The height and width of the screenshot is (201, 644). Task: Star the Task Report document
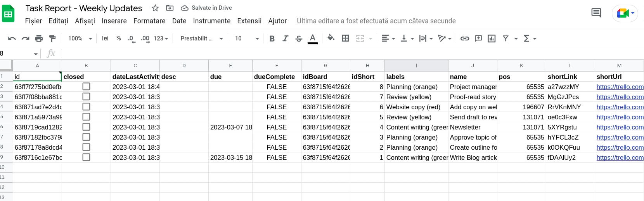click(x=155, y=8)
